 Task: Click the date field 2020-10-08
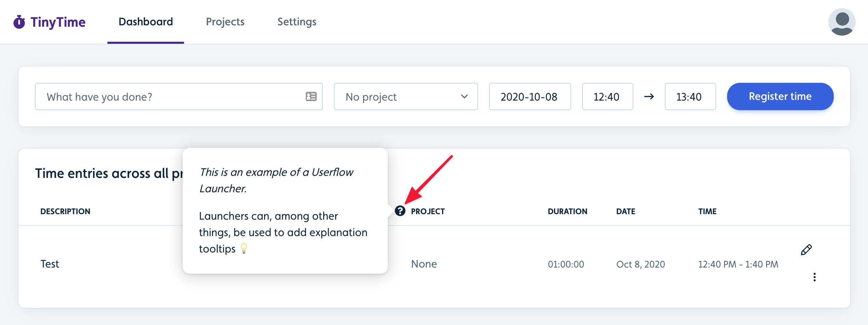click(x=530, y=96)
